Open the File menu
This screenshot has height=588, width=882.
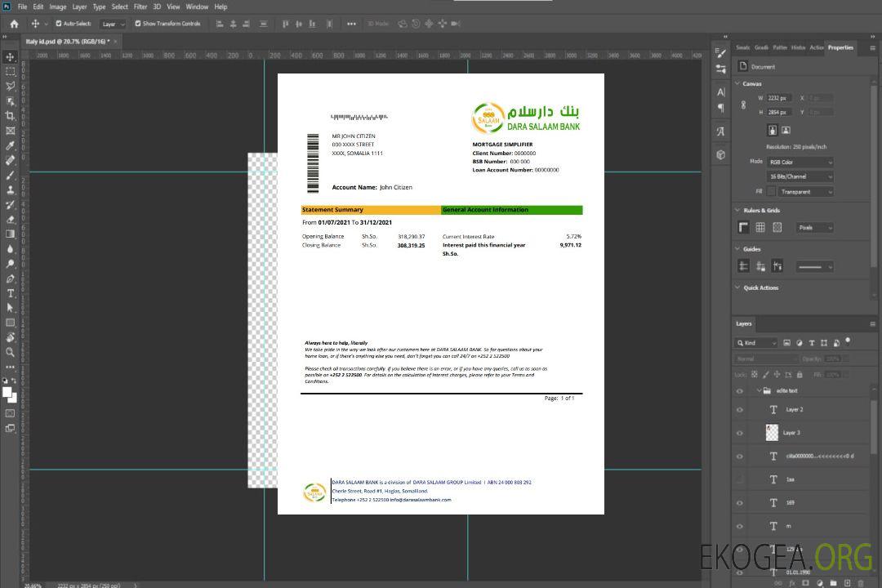click(23, 7)
